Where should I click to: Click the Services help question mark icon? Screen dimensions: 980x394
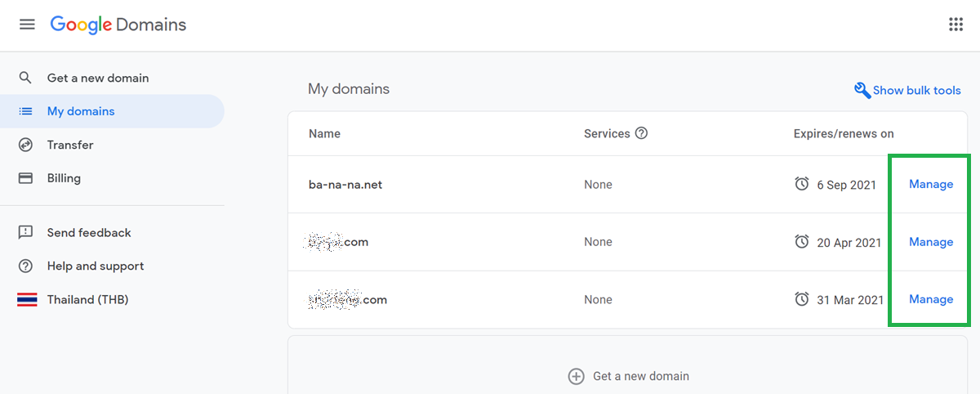pyautogui.click(x=641, y=133)
